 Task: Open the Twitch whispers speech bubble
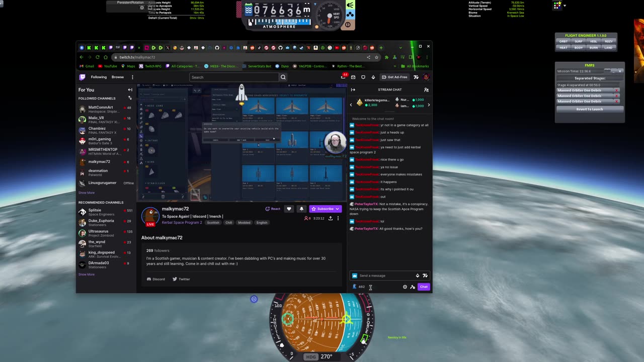pyautogui.click(x=363, y=77)
